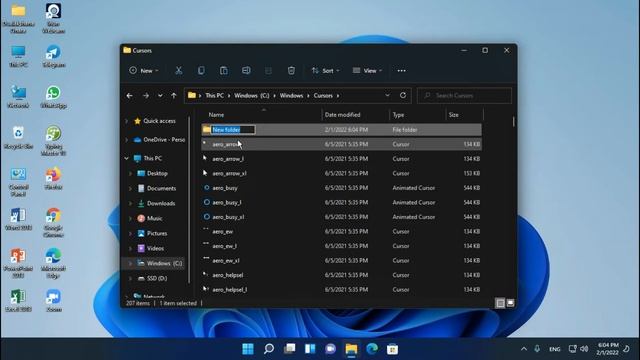
Task: Go up one folder level arrow
Action: tap(174, 96)
